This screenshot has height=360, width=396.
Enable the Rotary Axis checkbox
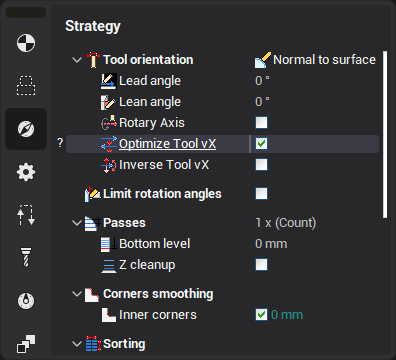coord(261,123)
